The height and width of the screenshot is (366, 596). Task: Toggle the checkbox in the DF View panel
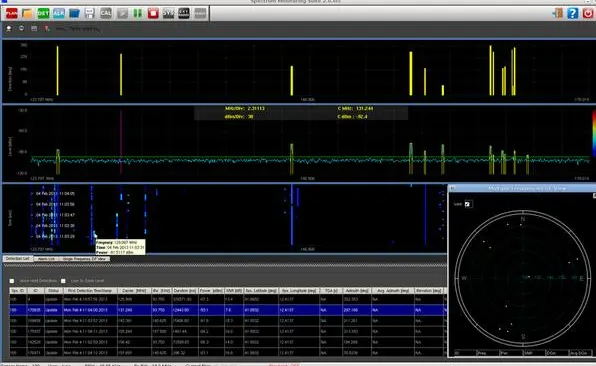point(467,204)
